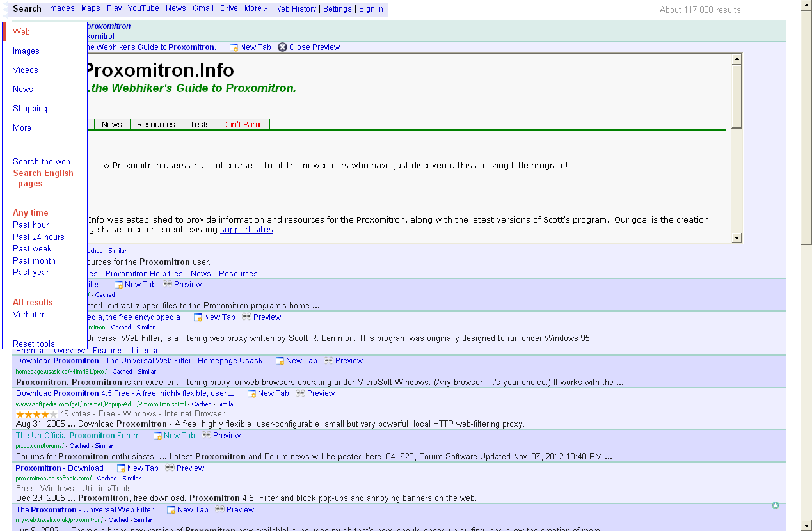The height and width of the screenshot is (531, 812).
Task: Click the Sign in link
Action: 371,9
